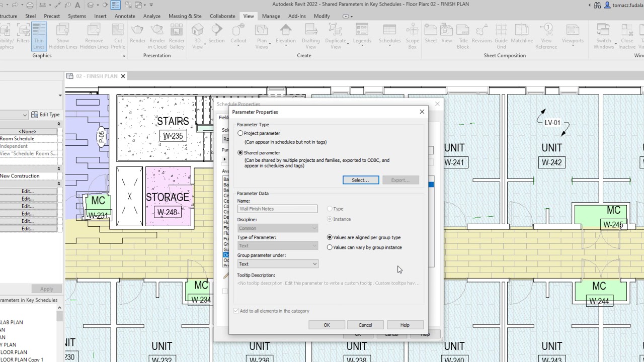Click the Drafting View tool
Image resolution: width=644 pixels, height=362 pixels.
311,37
